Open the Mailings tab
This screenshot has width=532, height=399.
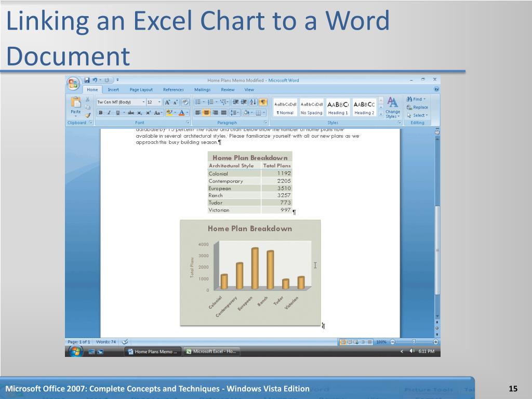coord(202,89)
